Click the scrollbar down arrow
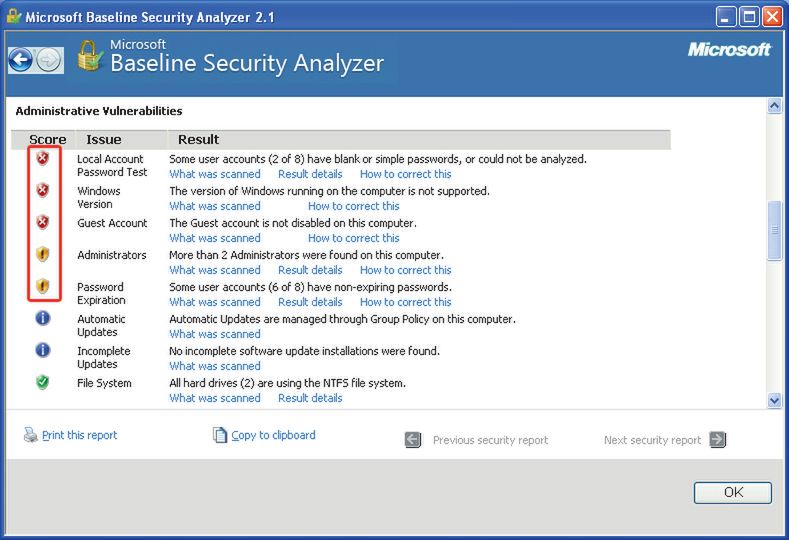This screenshot has width=789, height=540. (774, 400)
